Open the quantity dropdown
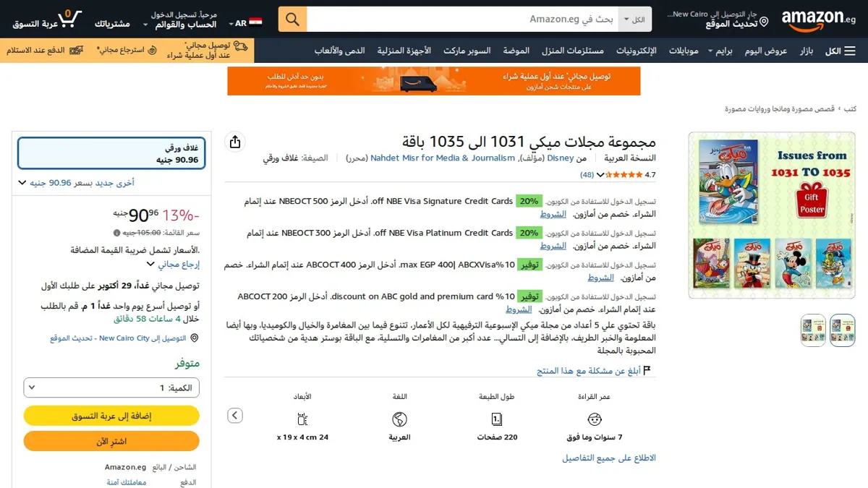The height and width of the screenshot is (488, 868). tap(111, 388)
